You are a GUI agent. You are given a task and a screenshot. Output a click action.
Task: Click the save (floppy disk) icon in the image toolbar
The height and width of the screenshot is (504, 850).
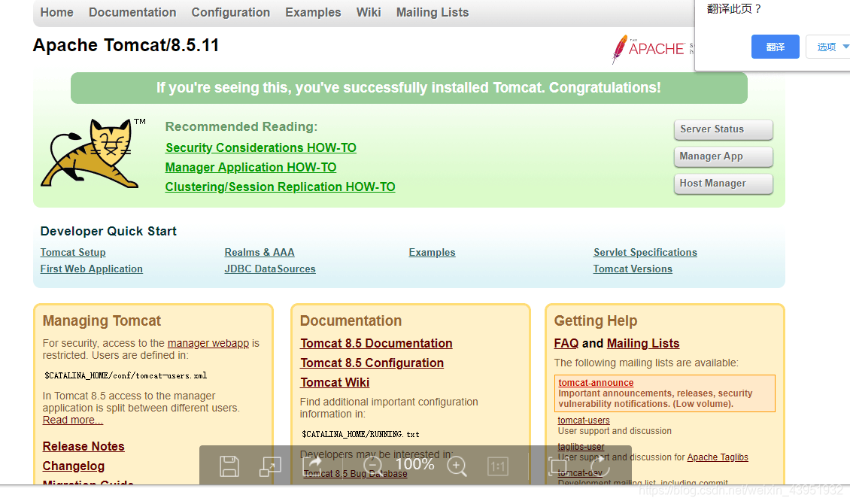click(x=229, y=466)
